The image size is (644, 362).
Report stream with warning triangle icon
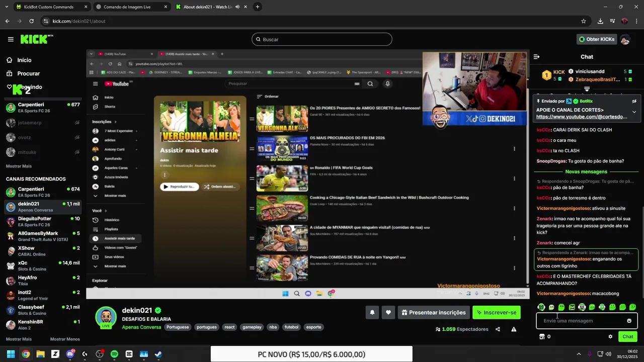click(514, 329)
